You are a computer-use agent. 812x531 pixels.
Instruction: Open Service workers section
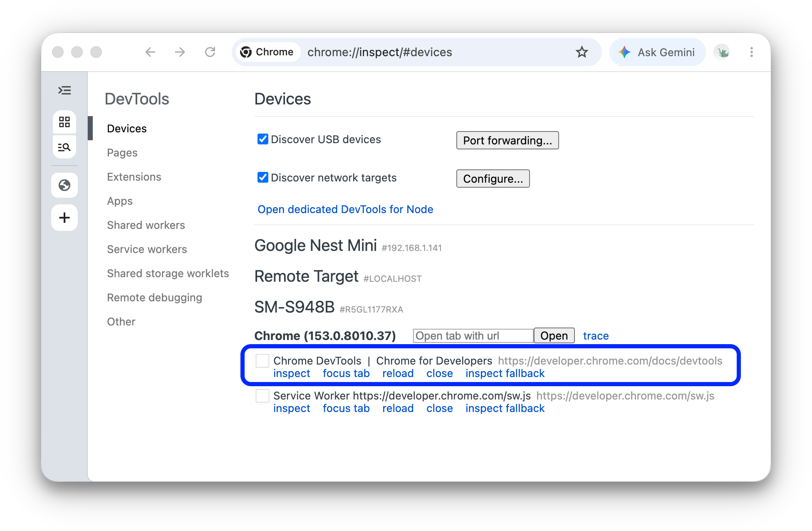(x=147, y=249)
